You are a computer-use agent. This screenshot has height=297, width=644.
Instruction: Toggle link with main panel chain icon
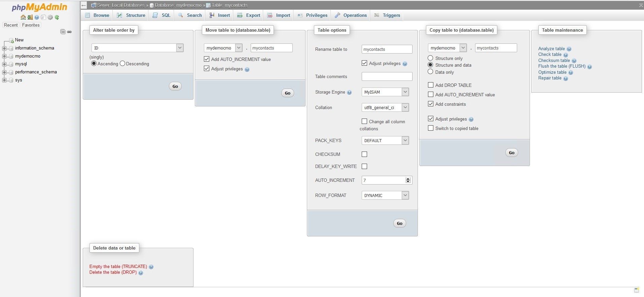69,32
